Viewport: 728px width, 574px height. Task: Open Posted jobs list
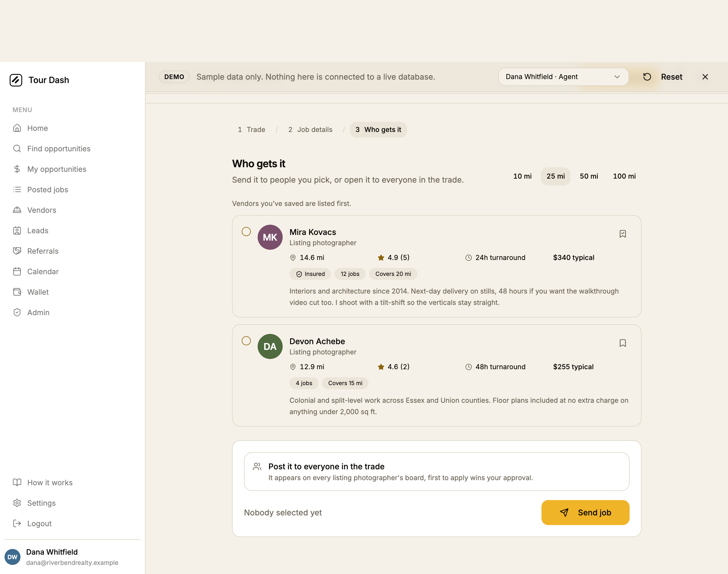click(72, 189)
